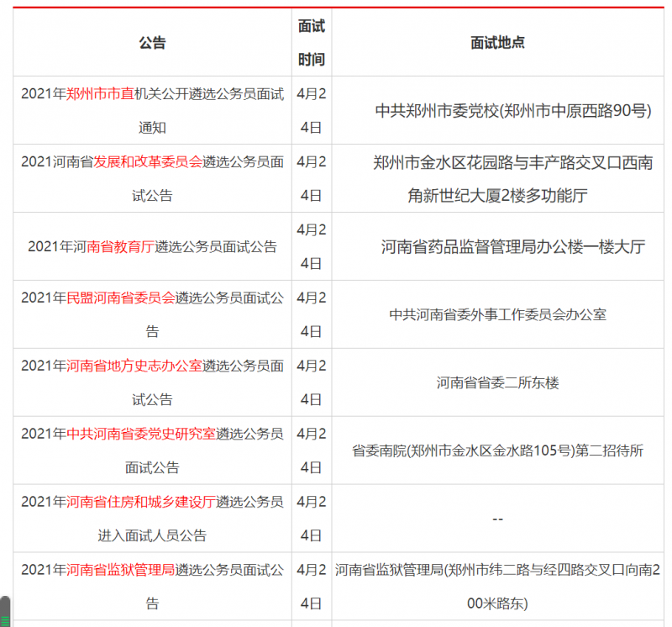
Task: Open the 河南省地方史志办公室 red link
Action: click(134, 366)
